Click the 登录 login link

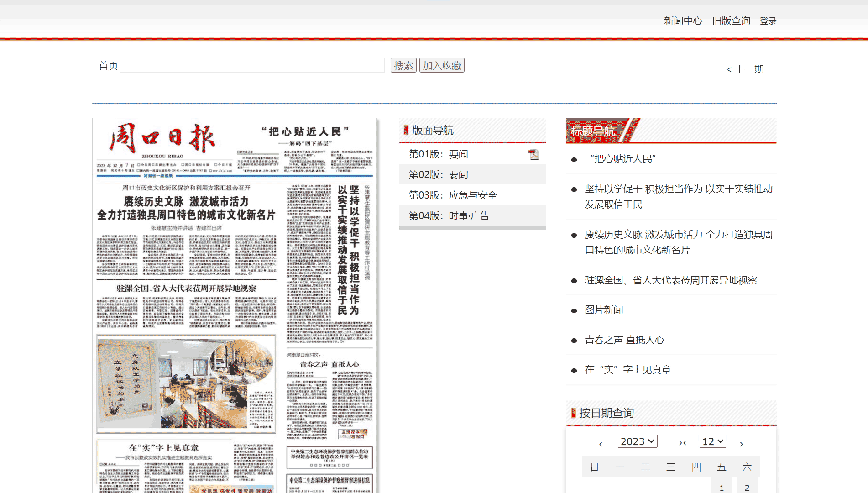[768, 21]
